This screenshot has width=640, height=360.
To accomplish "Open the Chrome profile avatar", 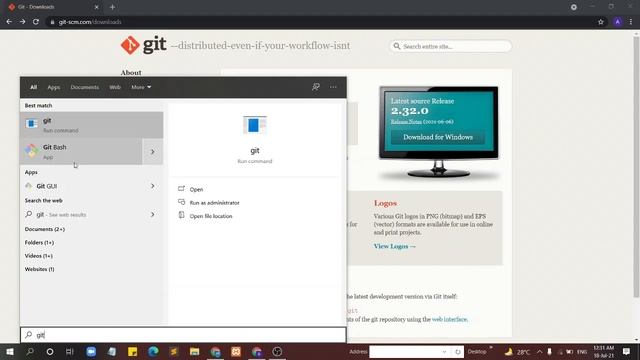I will pyautogui.click(x=618, y=22).
